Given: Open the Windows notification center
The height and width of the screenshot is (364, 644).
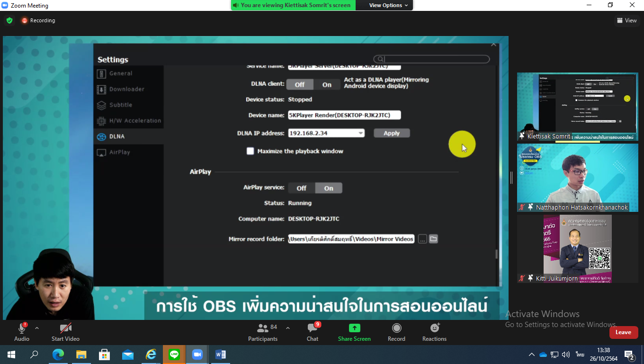Looking at the screenshot, I should pyautogui.click(x=630, y=355).
